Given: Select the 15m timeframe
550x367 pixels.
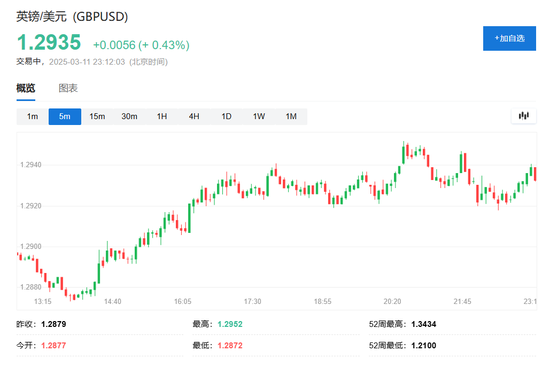Looking at the screenshot, I should (97, 116).
